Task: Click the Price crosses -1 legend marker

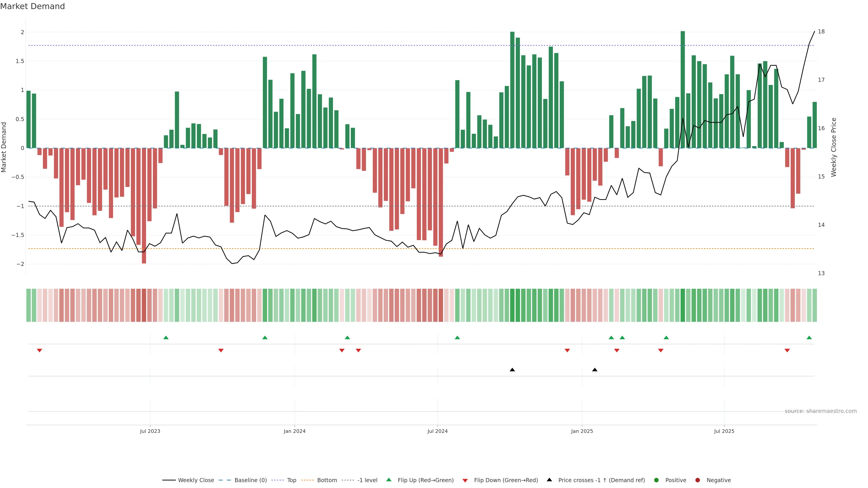Action: [x=549, y=480]
